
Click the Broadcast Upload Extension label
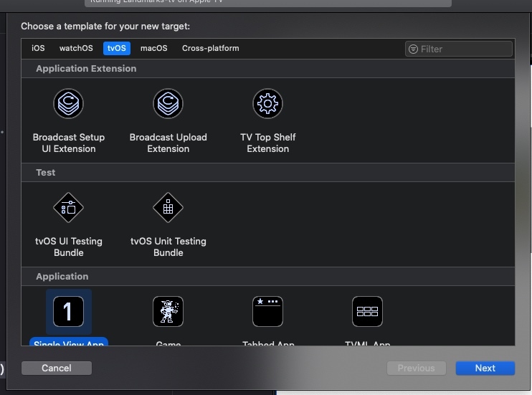[x=168, y=143]
